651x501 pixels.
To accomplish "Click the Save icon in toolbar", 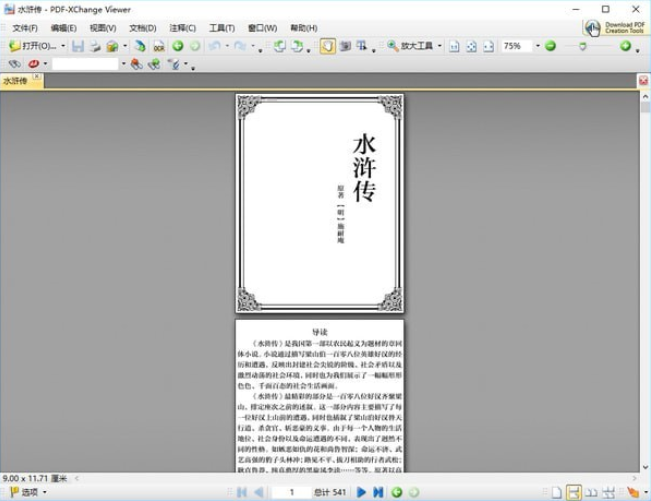I will click(x=77, y=46).
